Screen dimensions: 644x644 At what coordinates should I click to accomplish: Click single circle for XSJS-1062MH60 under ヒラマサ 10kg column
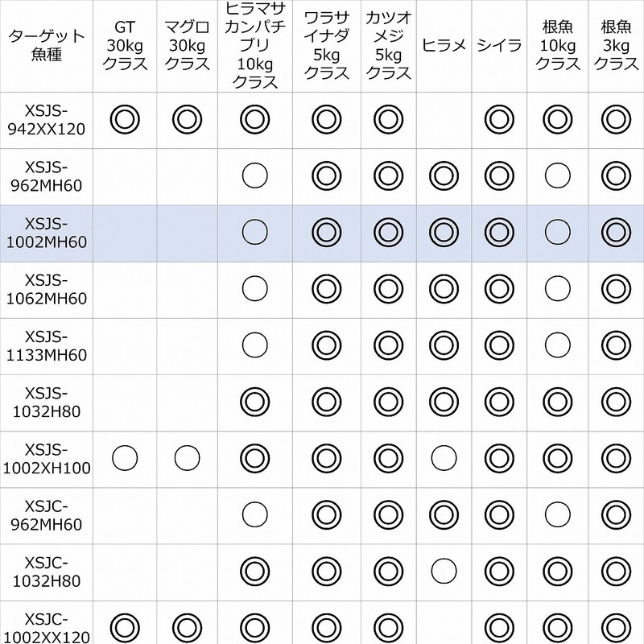click(x=254, y=288)
